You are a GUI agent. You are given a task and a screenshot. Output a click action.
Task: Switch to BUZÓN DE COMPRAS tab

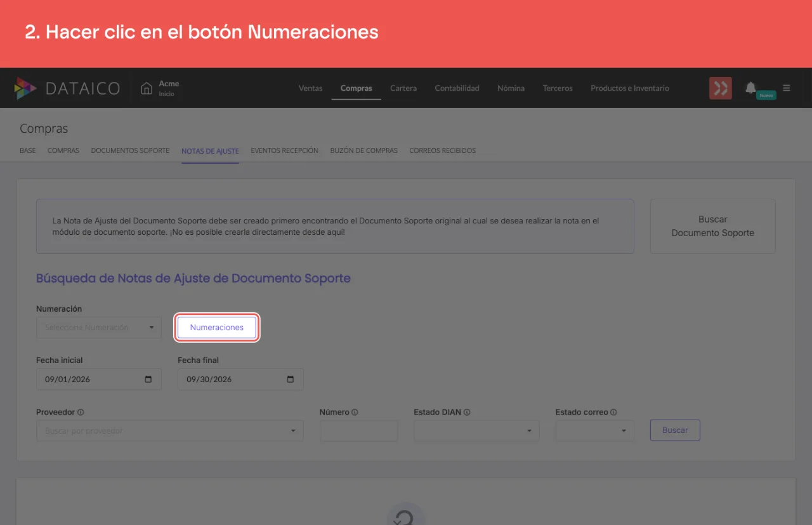(363, 151)
